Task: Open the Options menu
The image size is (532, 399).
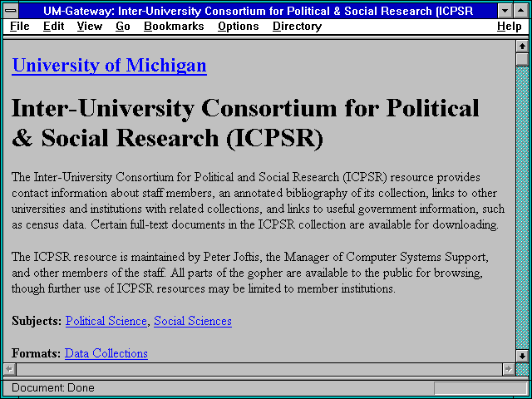Action: [239, 27]
